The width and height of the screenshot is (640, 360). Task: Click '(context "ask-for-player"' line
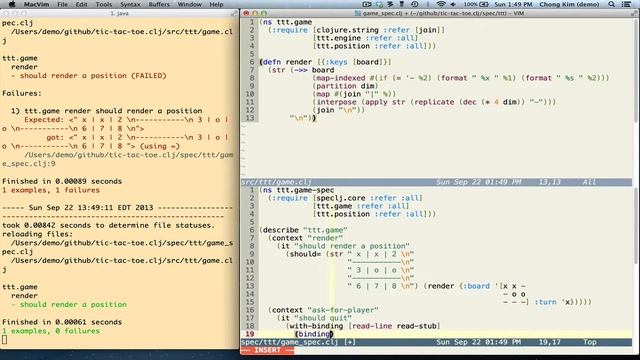click(323, 310)
